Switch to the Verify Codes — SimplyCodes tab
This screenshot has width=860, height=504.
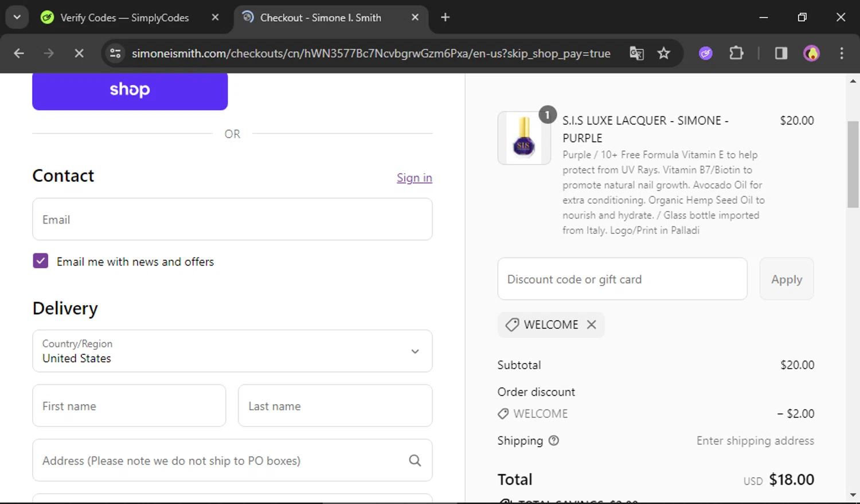124,17
